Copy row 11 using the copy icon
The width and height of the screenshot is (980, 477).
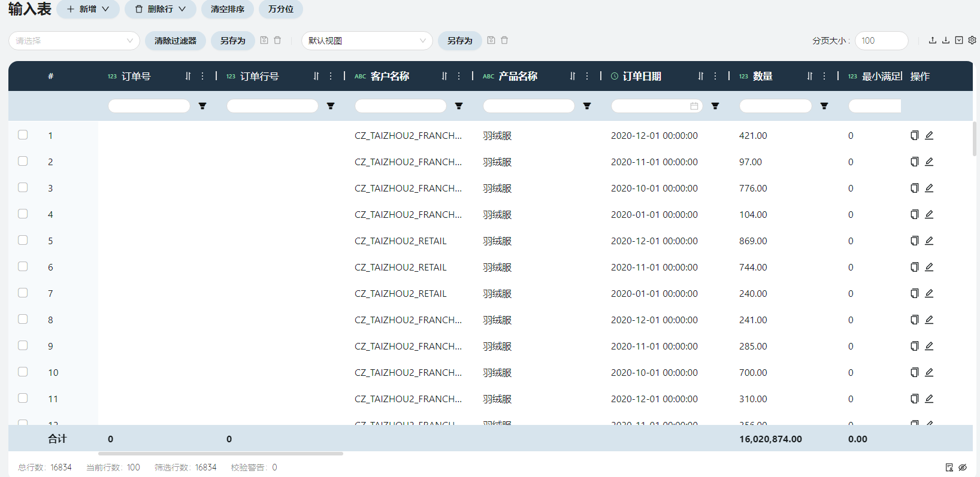(x=915, y=399)
